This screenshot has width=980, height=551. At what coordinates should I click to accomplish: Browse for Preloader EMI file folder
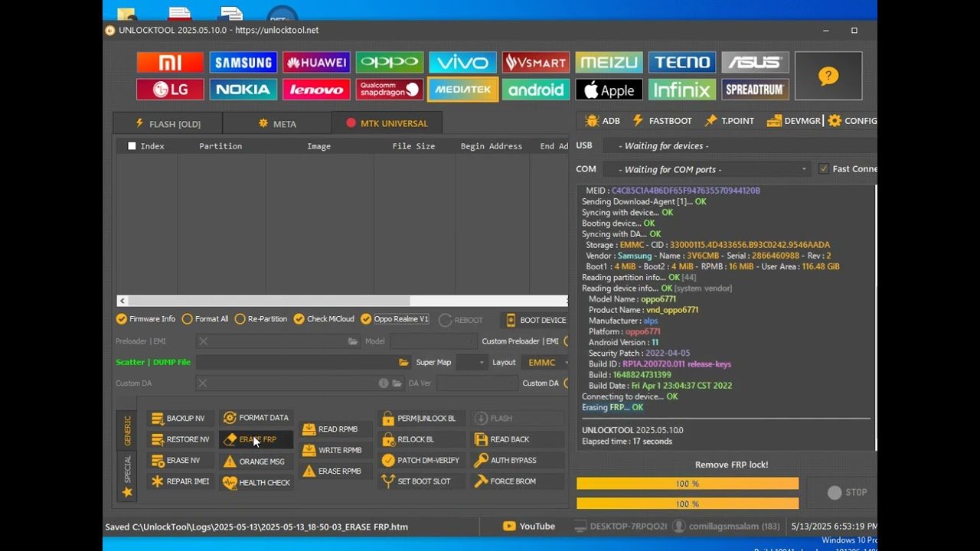click(353, 341)
